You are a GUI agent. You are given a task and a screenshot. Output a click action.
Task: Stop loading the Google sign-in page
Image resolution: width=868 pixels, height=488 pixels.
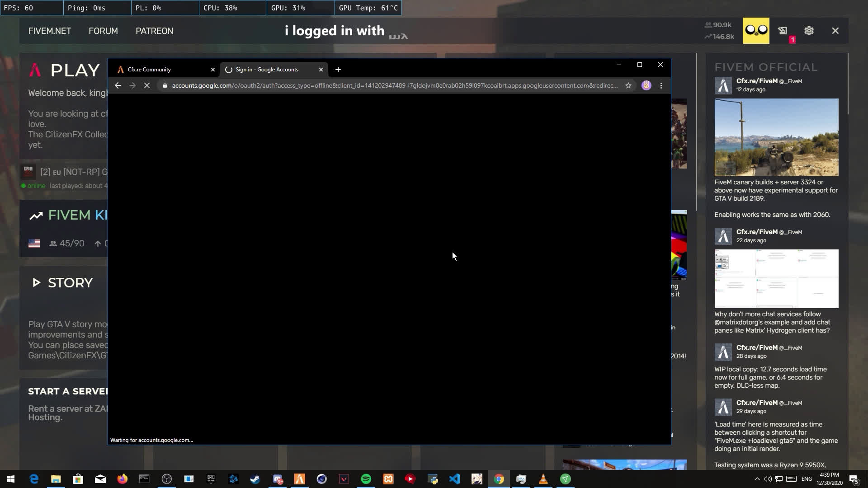click(x=146, y=85)
